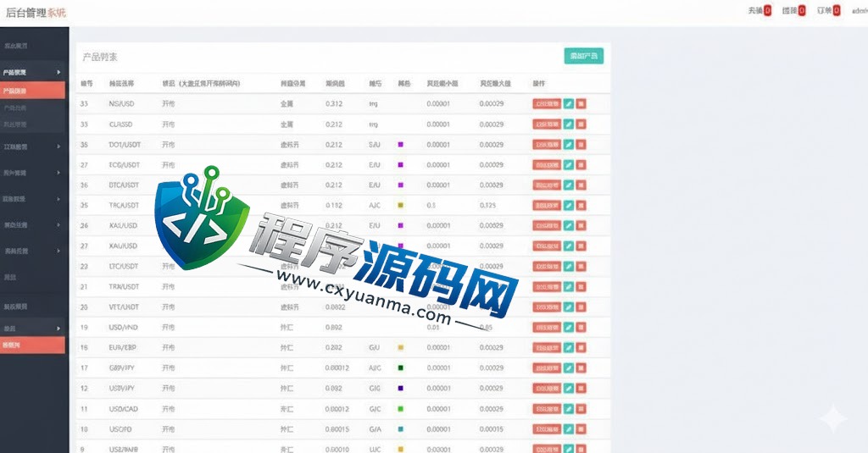This screenshot has width=868, height=453.
Task: Click the pencil icon for CLR/SSD
Action: click(x=569, y=124)
